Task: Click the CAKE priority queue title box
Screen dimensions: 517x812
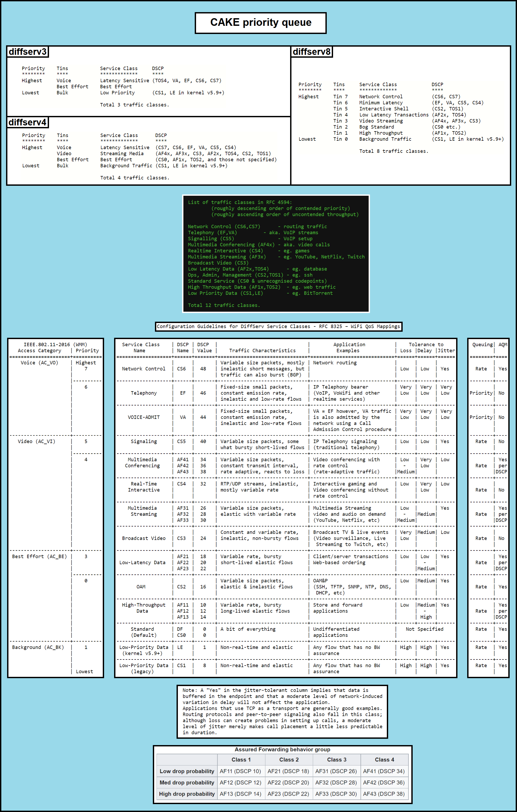Action: pos(260,23)
